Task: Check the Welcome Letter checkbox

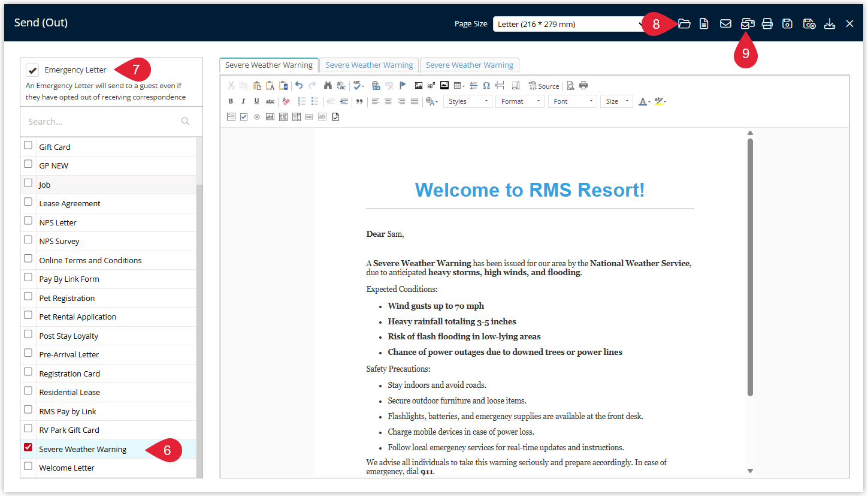Action: (x=28, y=466)
